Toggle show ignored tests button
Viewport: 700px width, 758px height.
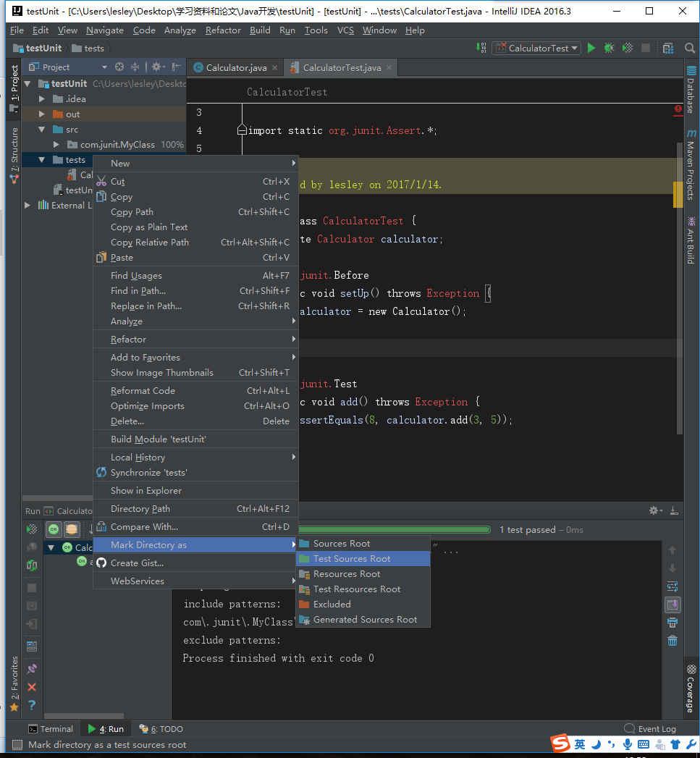click(72, 529)
